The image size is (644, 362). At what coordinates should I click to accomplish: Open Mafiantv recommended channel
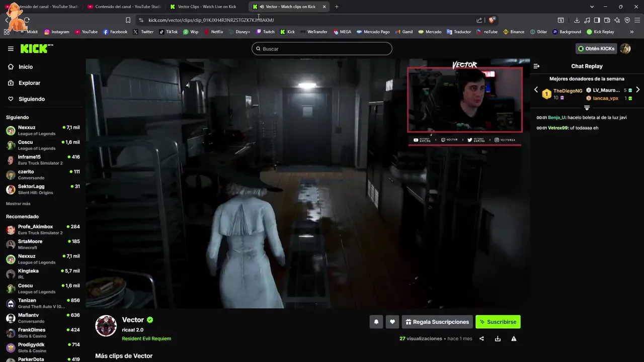click(x=43, y=318)
